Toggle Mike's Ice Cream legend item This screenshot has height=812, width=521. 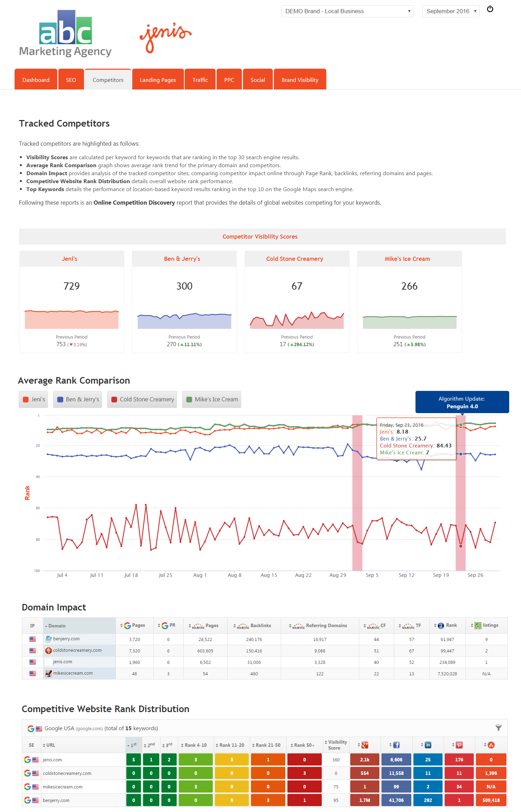click(x=212, y=399)
